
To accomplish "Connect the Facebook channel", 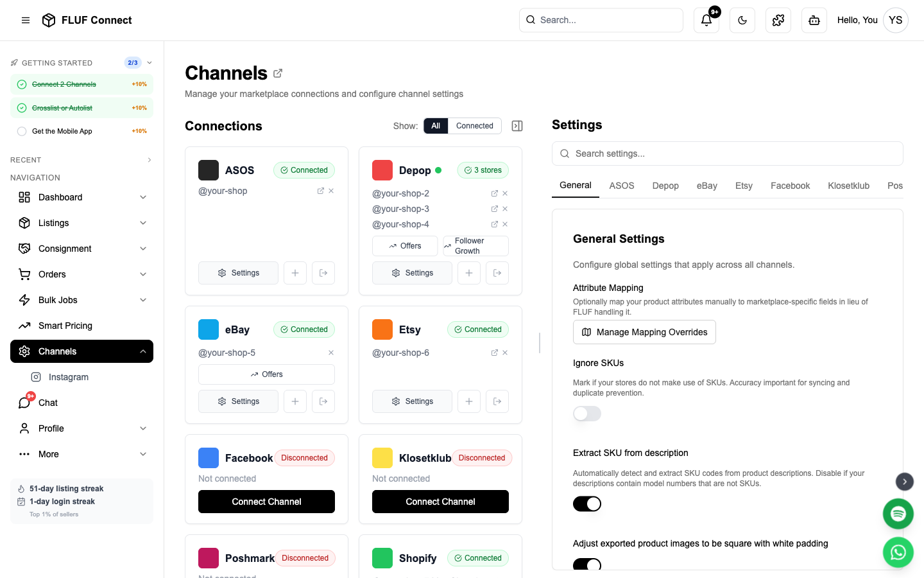I will [x=266, y=502].
